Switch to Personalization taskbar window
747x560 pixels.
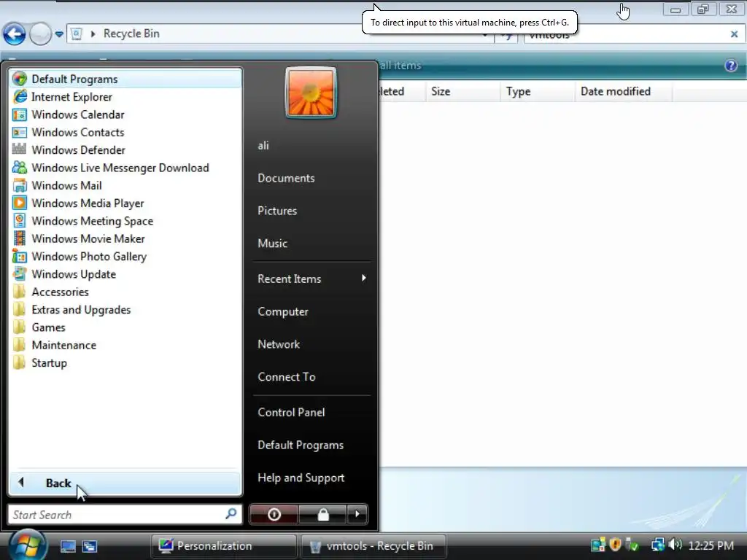224,545
